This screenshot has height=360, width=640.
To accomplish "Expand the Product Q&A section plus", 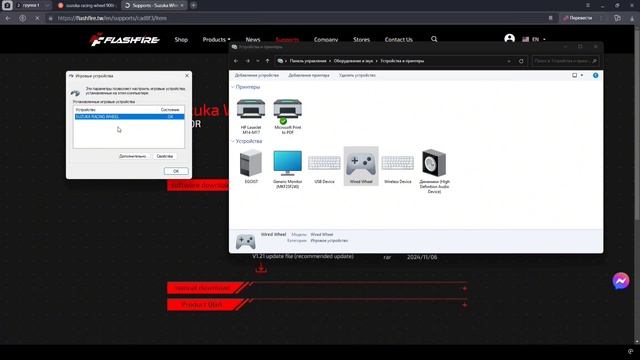I will [464, 304].
